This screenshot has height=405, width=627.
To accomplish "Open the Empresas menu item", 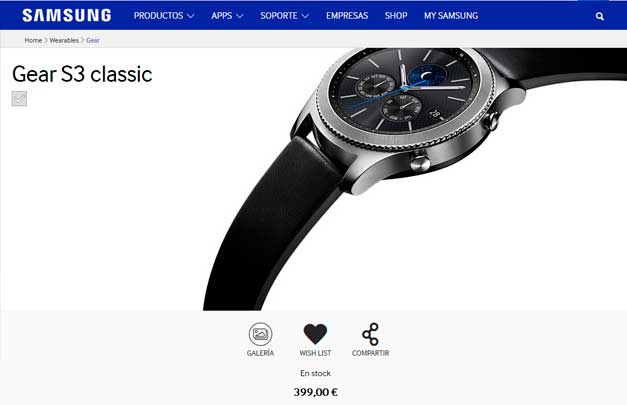I will (x=347, y=16).
